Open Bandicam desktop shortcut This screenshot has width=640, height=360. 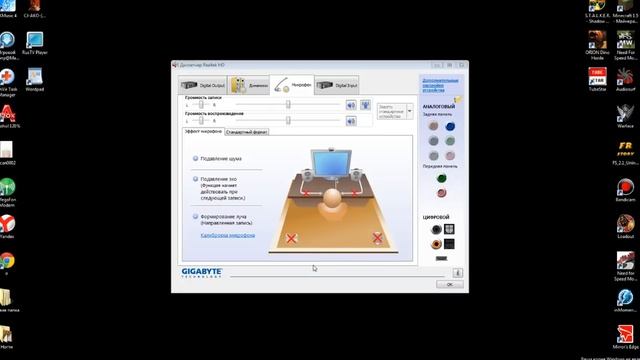[x=625, y=191]
